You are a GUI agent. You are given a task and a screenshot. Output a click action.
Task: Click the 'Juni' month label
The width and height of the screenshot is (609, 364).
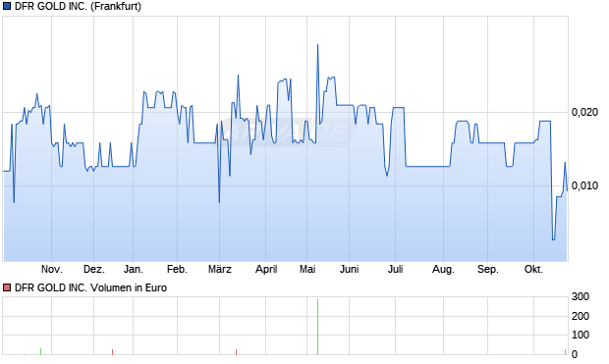[x=349, y=269]
